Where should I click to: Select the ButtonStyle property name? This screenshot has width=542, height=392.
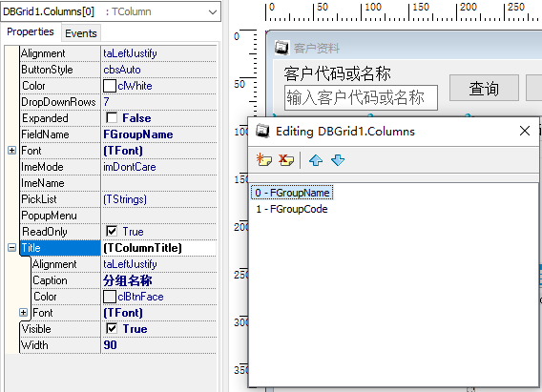pos(47,70)
